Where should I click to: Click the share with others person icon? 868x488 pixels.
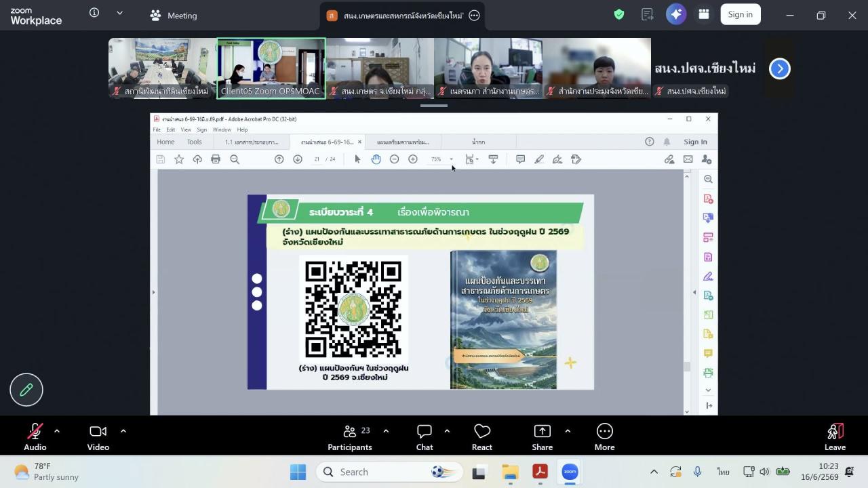[707, 159]
